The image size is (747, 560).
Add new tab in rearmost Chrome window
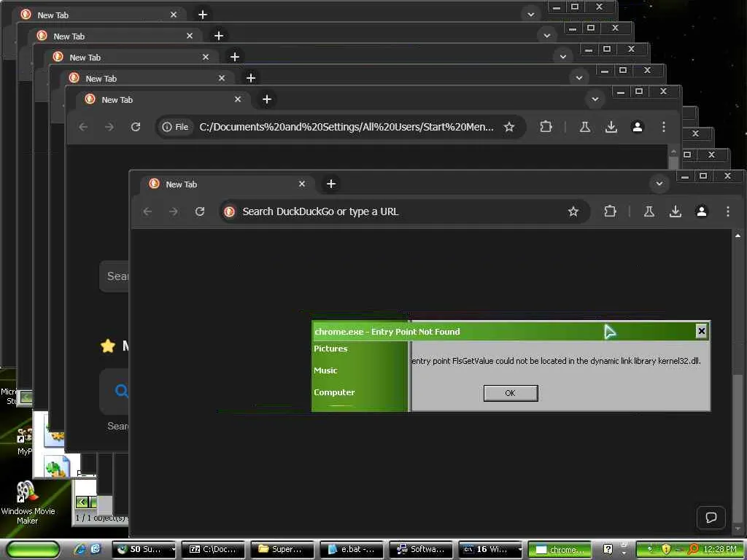pyautogui.click(x=203, y=15)
